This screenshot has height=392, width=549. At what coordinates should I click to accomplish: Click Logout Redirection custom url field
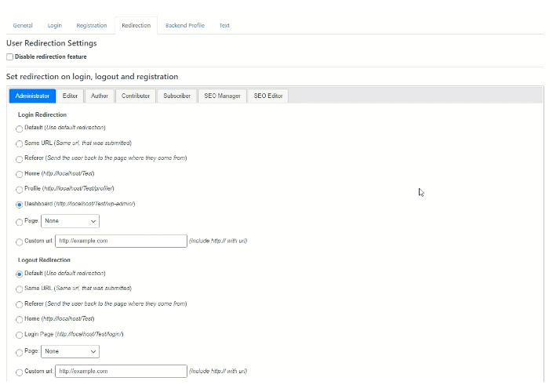[121, 372]
